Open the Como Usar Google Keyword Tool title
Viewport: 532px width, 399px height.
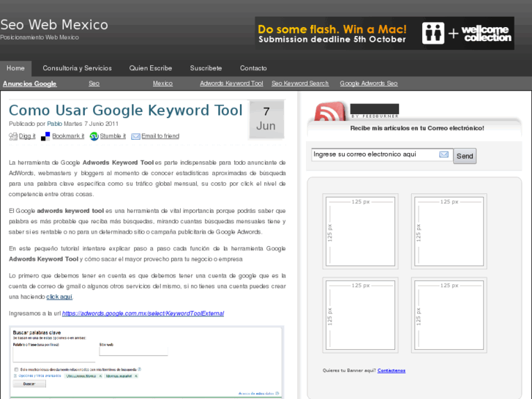click(x=126, y=111)
